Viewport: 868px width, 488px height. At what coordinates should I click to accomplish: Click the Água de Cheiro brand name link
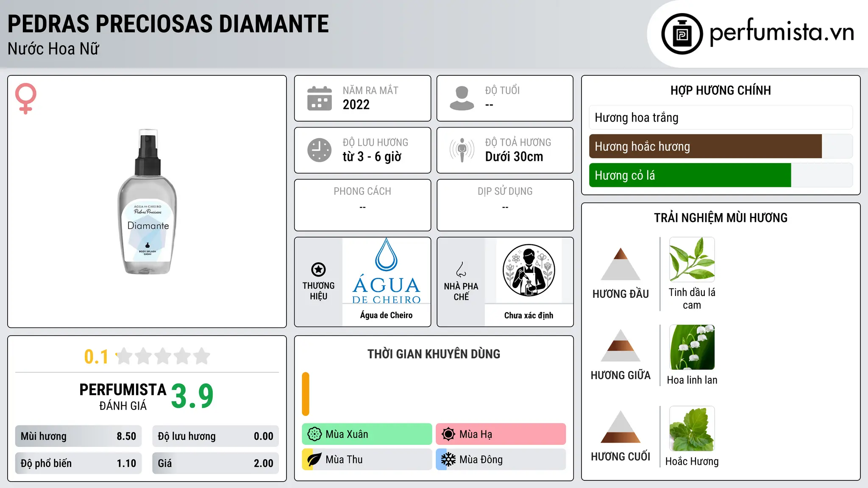pyautogui.click(x=387, y=315)
